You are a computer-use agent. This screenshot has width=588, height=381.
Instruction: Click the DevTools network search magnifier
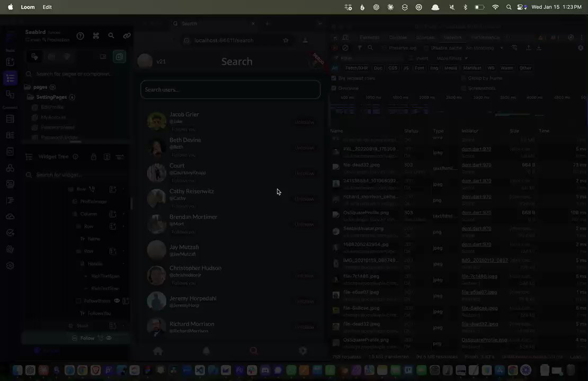370,48
